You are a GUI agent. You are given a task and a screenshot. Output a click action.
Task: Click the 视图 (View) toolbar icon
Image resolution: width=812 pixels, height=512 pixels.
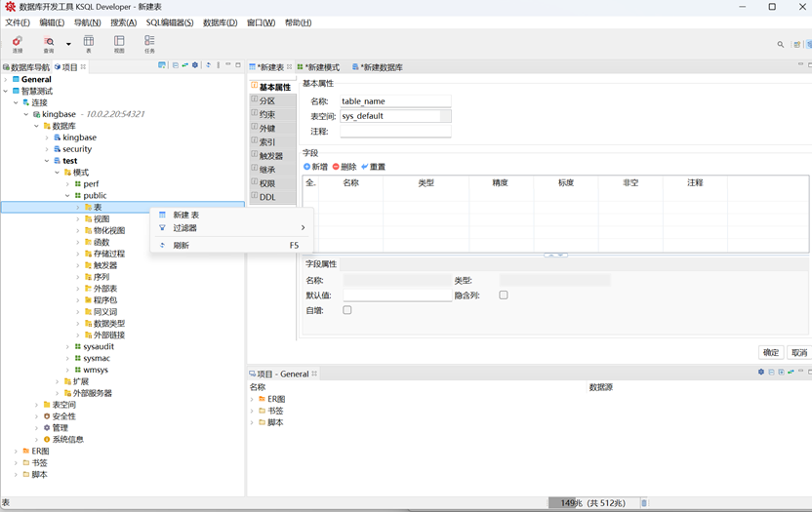coord(119,43)
